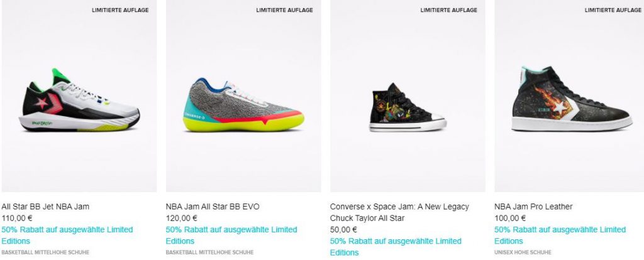Click the Limitierte Auflage badge on fourth product
Screen dimensions: 644x260
[613, 10]
